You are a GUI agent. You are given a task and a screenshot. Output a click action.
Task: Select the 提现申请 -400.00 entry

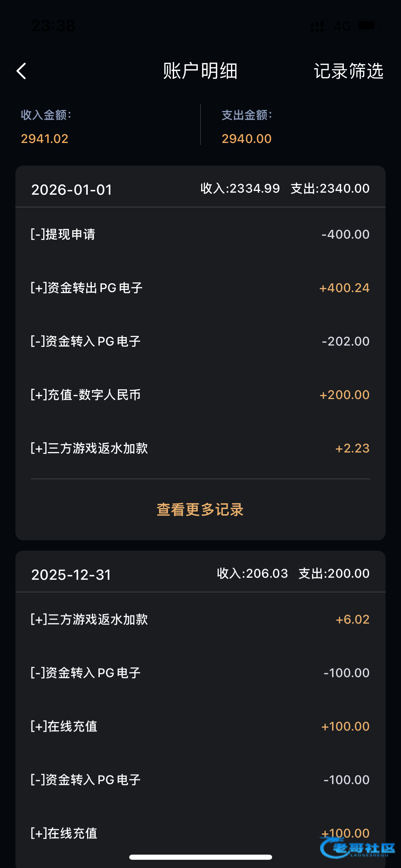[200, 234]
